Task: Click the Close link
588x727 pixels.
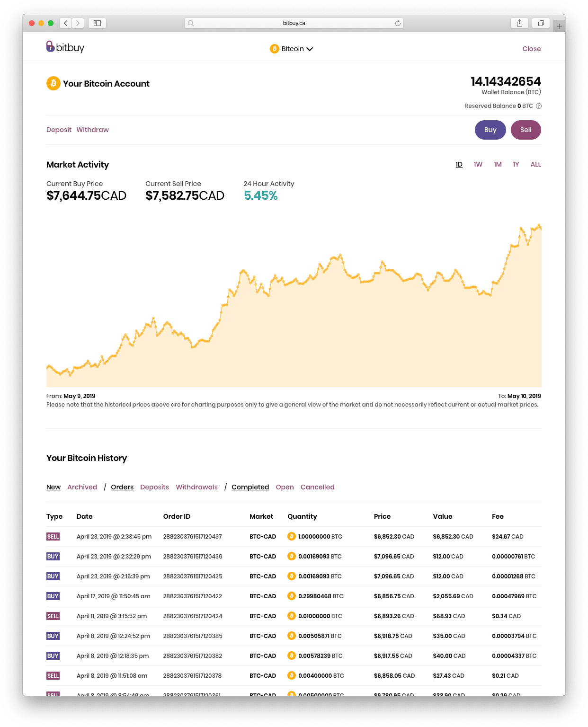Action: click(x=532, y=49)
